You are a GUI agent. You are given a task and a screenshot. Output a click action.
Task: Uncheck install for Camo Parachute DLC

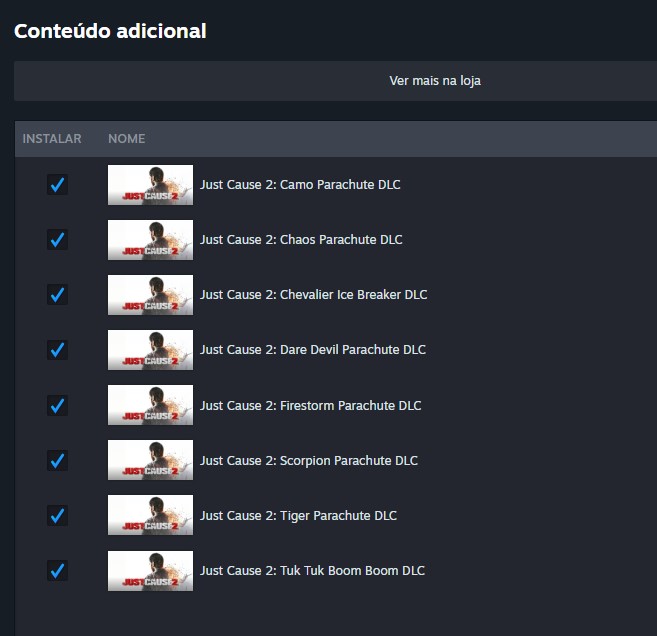(57, 185)
